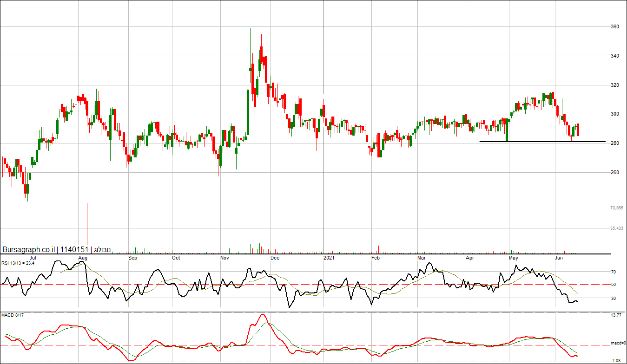Click the Bursagraph.co.il 1140151 title text
The image size is (627, 364).
point(56,249)
